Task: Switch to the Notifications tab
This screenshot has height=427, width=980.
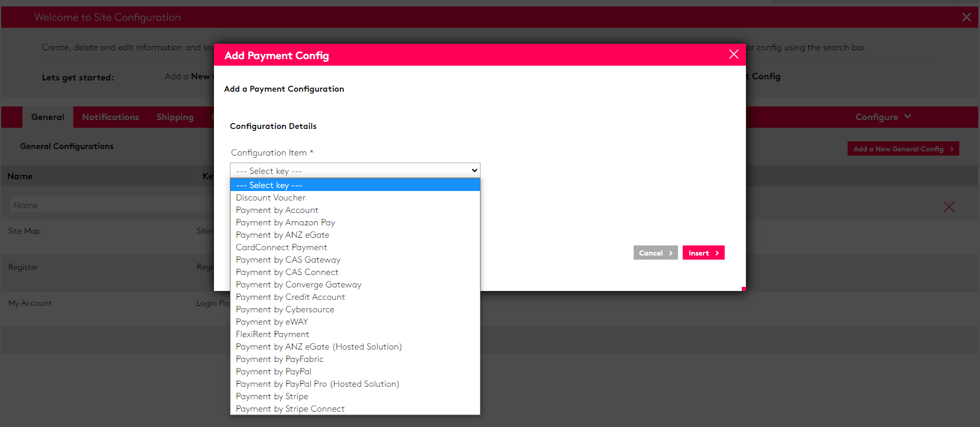Action: pos(111,117)
